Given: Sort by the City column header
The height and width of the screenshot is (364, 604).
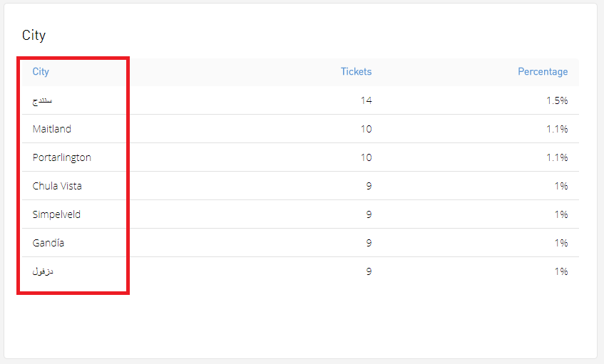Looking at the screenshot, I should 41,71.
